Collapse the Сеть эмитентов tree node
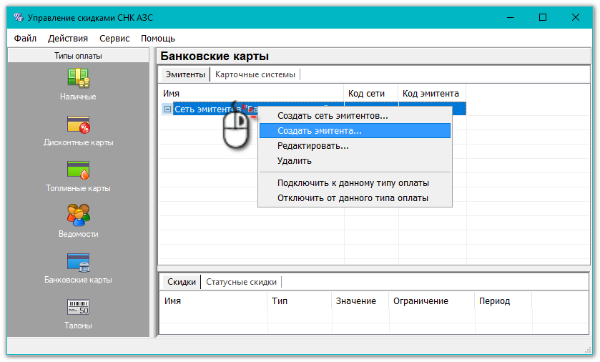Image resolution: width=600 pixels, height=362 pixels. 167,109
